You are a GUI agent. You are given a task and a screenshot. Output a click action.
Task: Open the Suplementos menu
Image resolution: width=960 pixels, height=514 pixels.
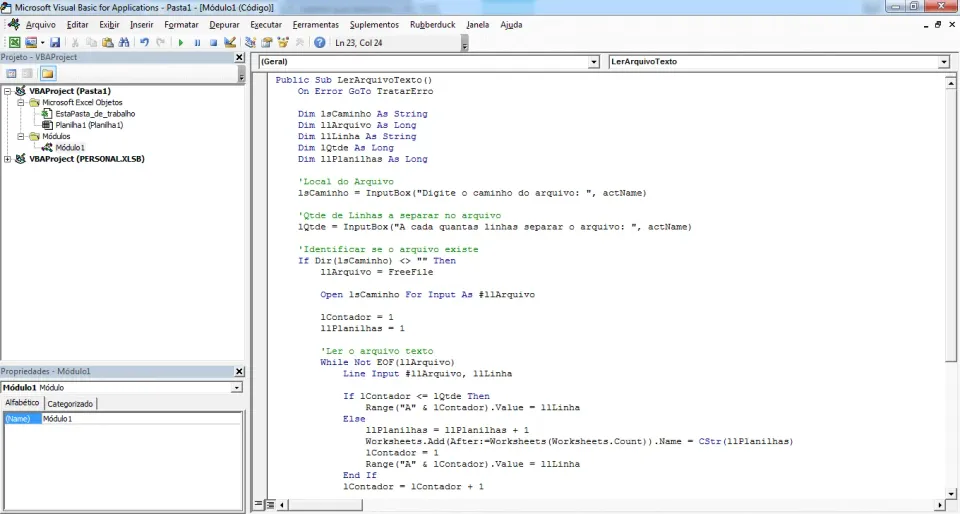click(374, 24)
